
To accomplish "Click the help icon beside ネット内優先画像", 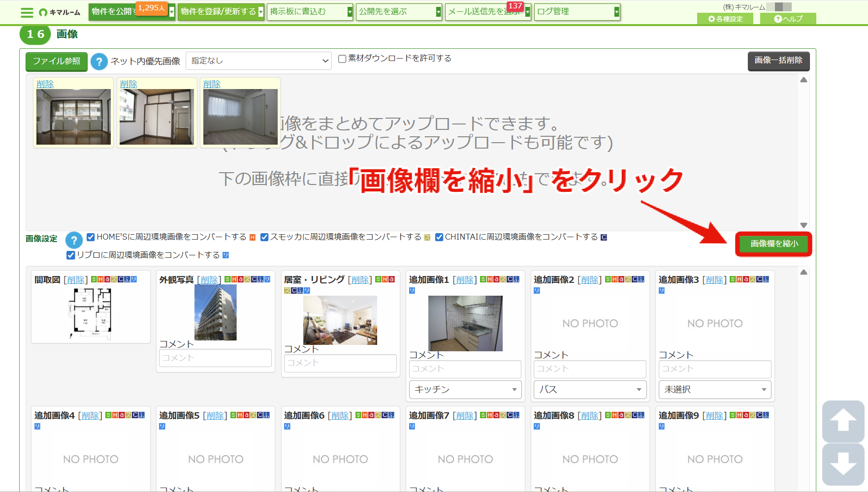I will (99, 61).
